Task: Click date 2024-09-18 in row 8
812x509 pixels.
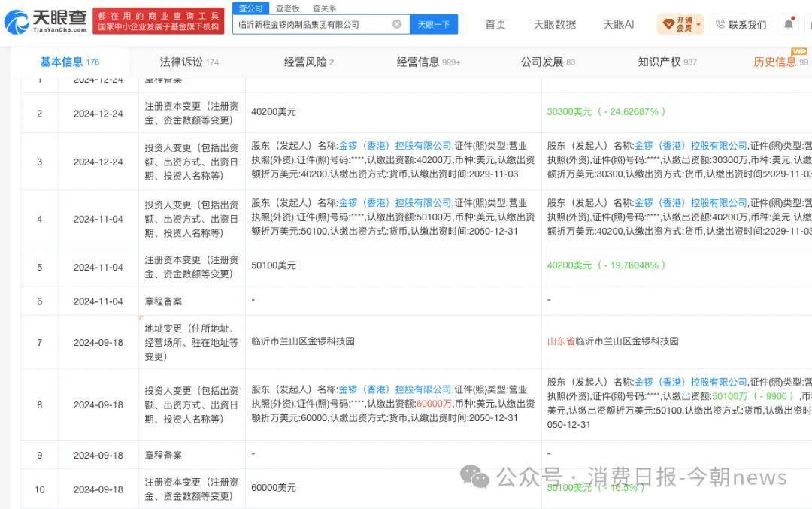Action: (98, 405)
